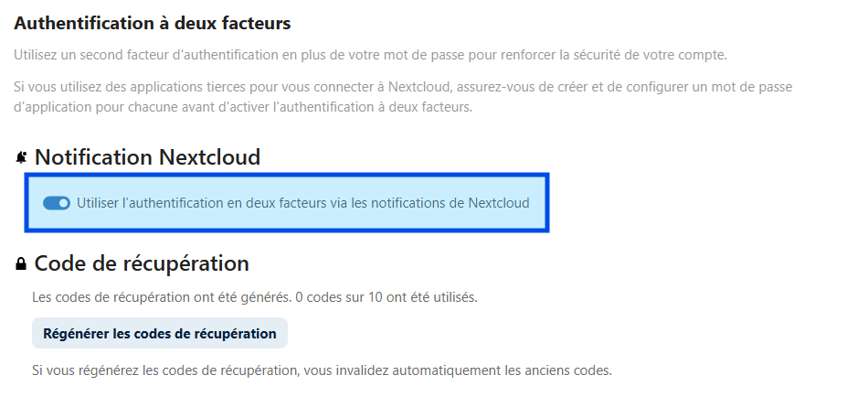Click the blue border of the highlighted box

tap(287, 176)
